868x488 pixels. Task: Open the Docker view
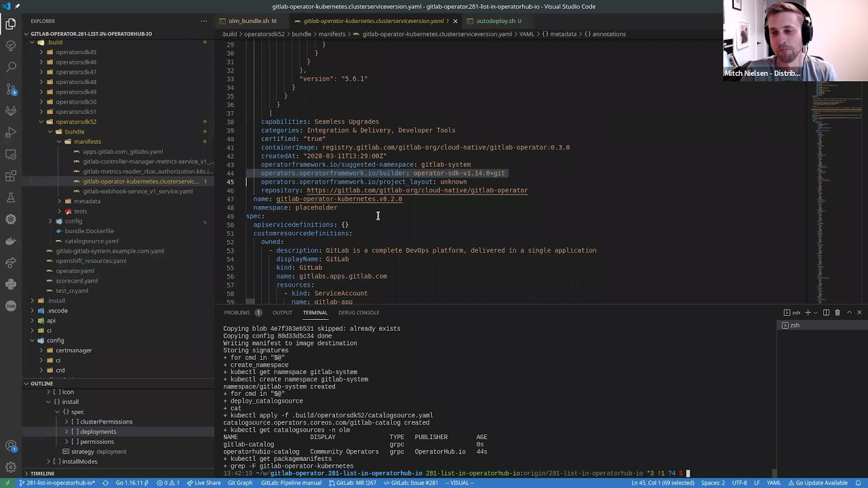[x=11, y=241]
